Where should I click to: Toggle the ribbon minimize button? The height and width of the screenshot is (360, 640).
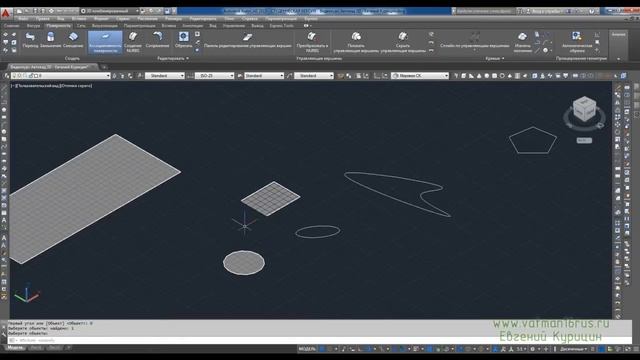[x=306, y=25]
